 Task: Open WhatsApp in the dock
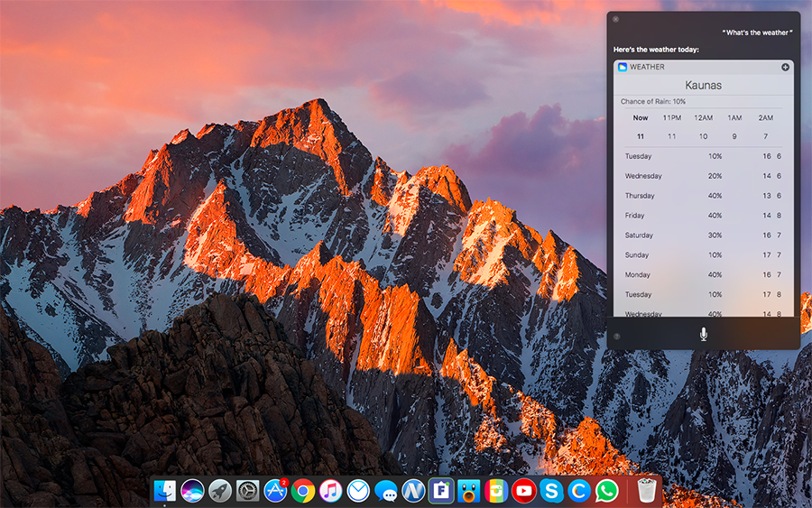point(607,491)
